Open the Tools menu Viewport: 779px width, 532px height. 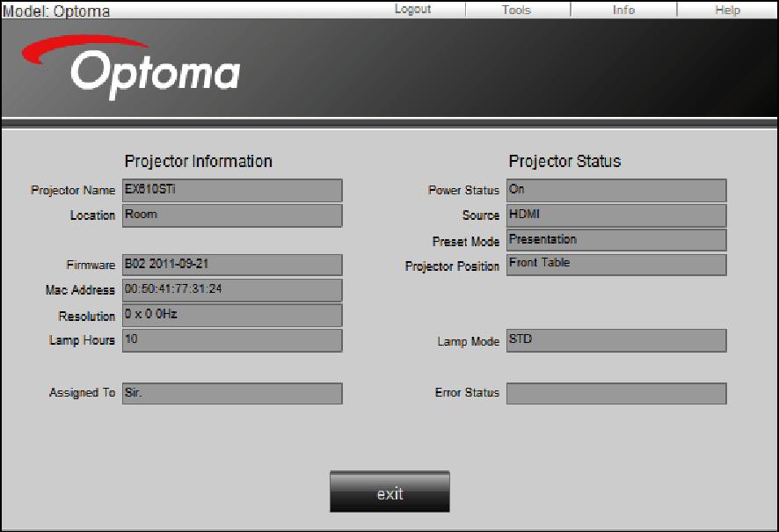pyautogui.click(x=516, y=10)
